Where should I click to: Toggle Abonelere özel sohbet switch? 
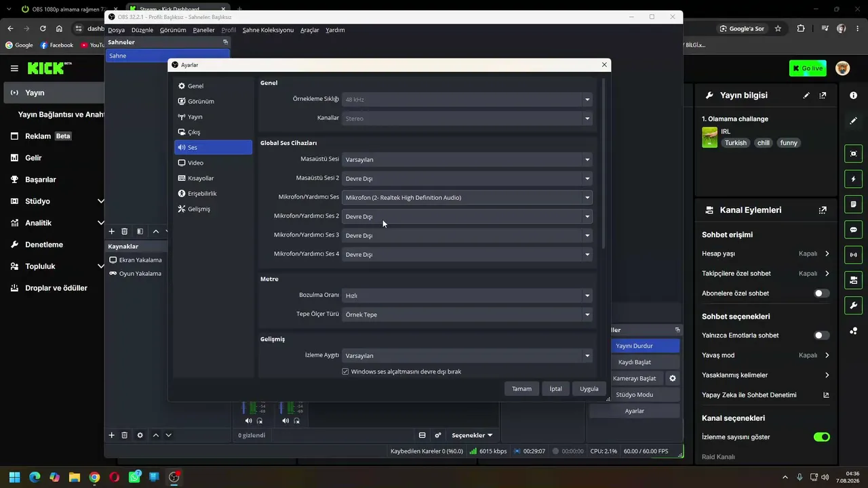[821, 293]
